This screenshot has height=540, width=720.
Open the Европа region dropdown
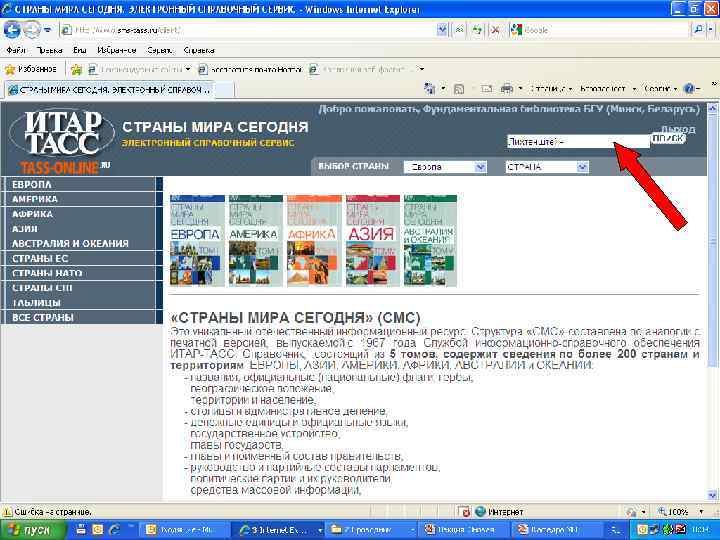(x=445, y=167)
